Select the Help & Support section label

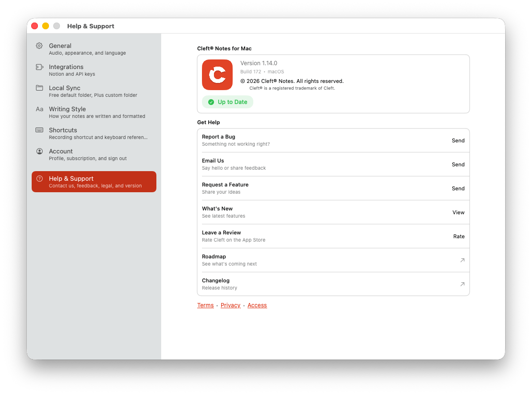click(71, 178)
